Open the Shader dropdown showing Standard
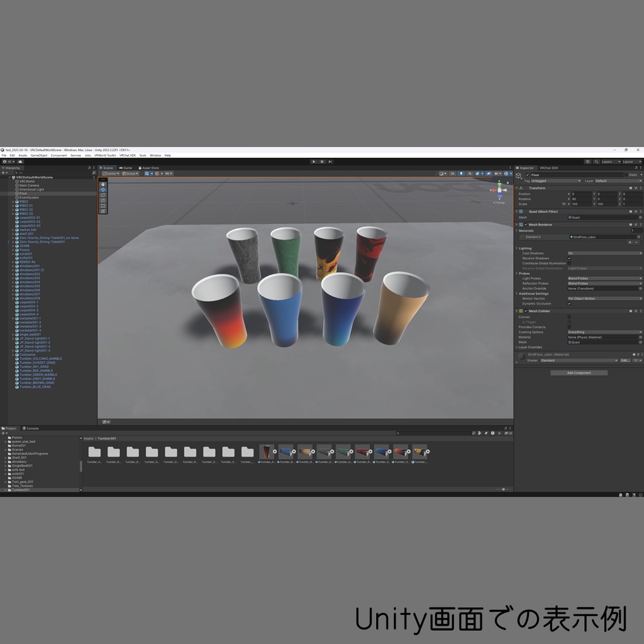 (577, 360)
